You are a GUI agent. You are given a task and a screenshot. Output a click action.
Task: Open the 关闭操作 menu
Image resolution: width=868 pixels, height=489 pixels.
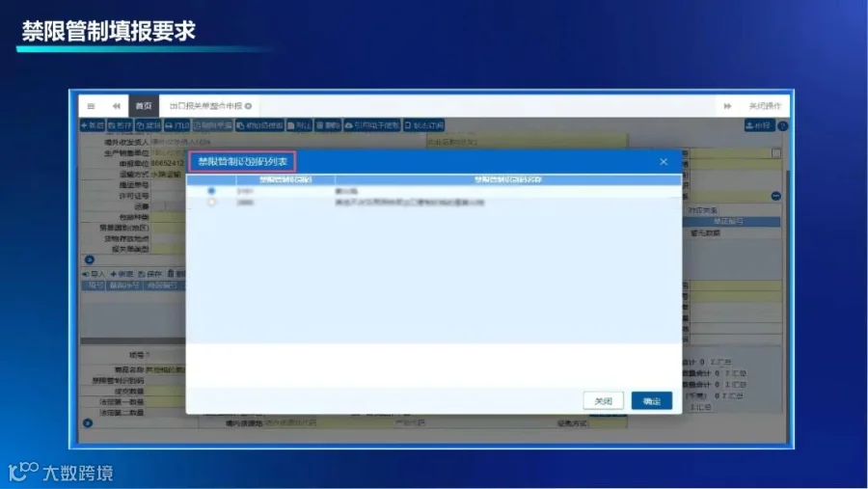[765, 106]
